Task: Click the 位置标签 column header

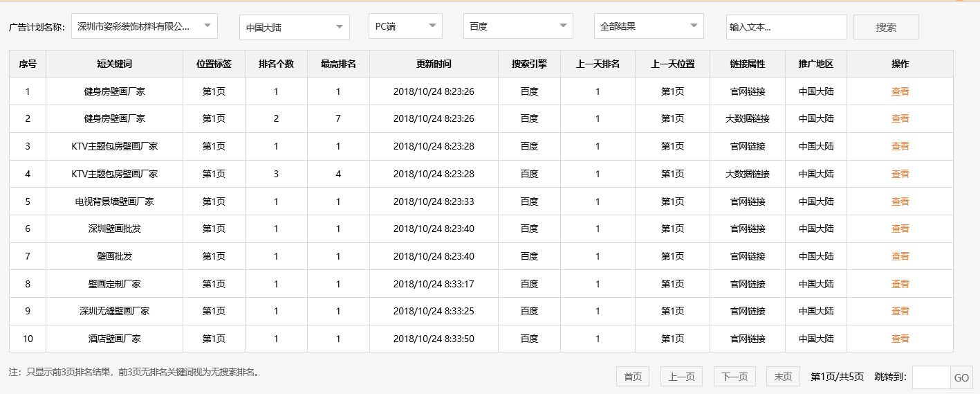Action: (x=214, y=64)
